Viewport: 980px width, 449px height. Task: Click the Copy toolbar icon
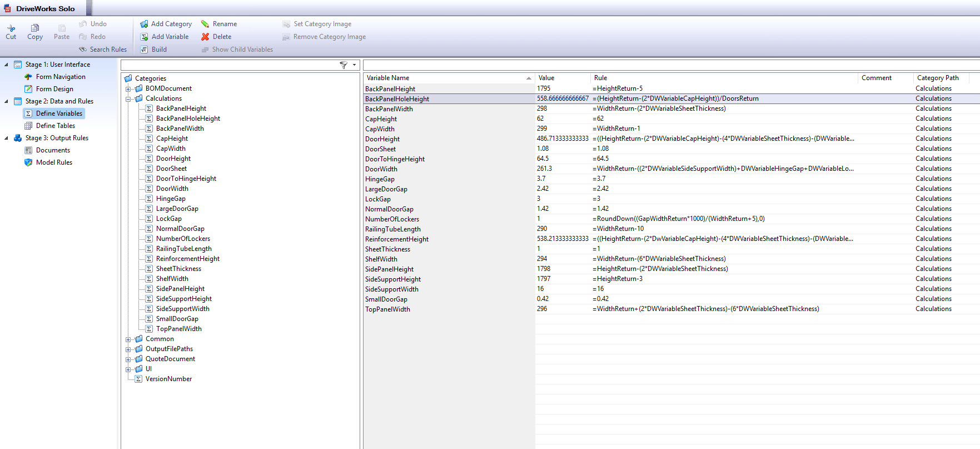(35, 28)
